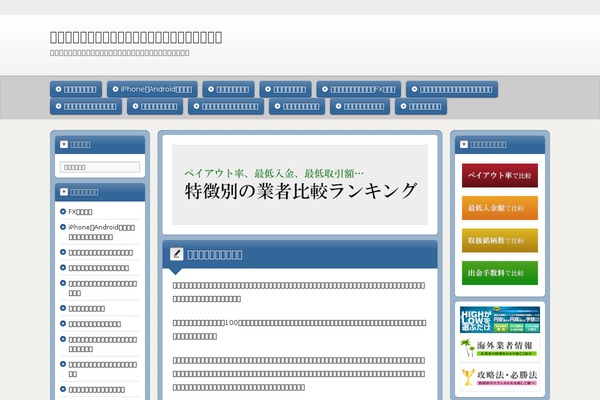
Task: Open the iPhone・Android item in the navigation bar
Action: tap(152, 89)
